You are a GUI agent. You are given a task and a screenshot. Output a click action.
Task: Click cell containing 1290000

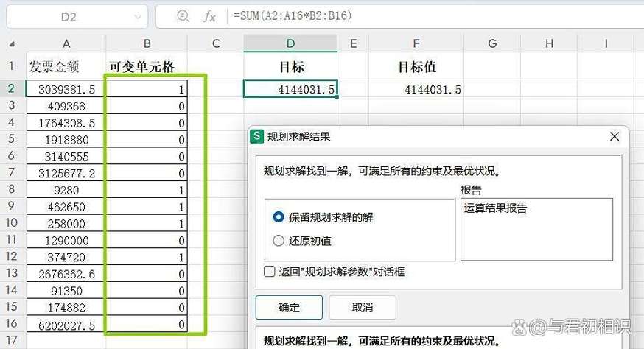66,240
